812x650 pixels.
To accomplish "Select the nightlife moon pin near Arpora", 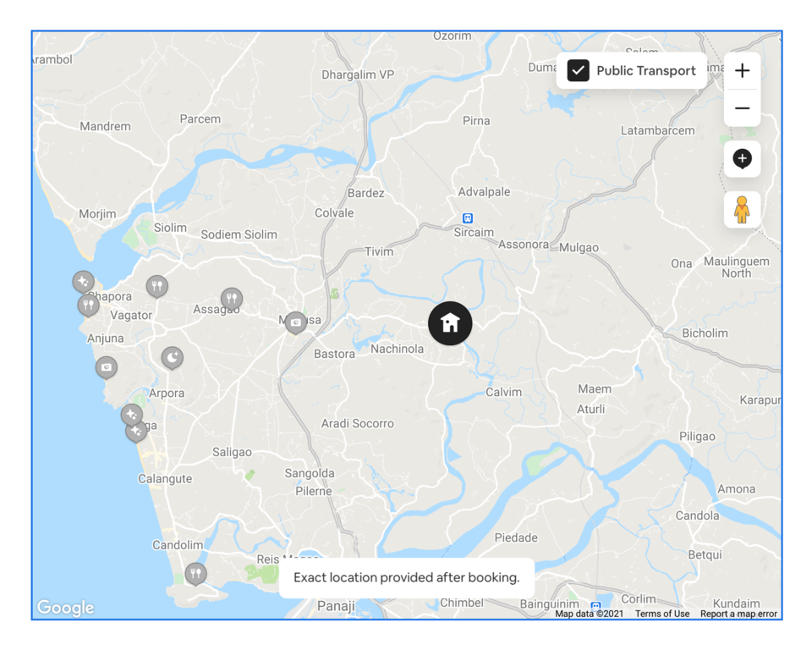I will pos(172,358).
